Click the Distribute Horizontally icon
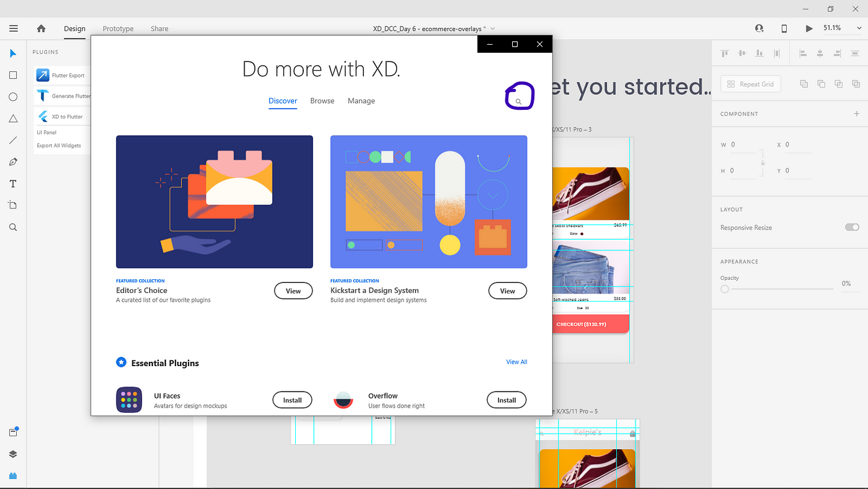The height and width of the screenshot is (489, 868). click(776, 54)
